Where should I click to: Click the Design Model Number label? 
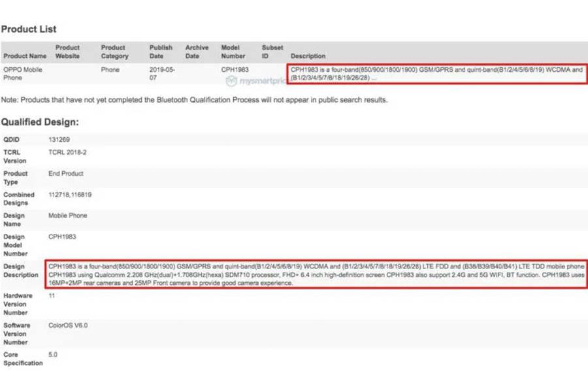(x=16, y=246)
